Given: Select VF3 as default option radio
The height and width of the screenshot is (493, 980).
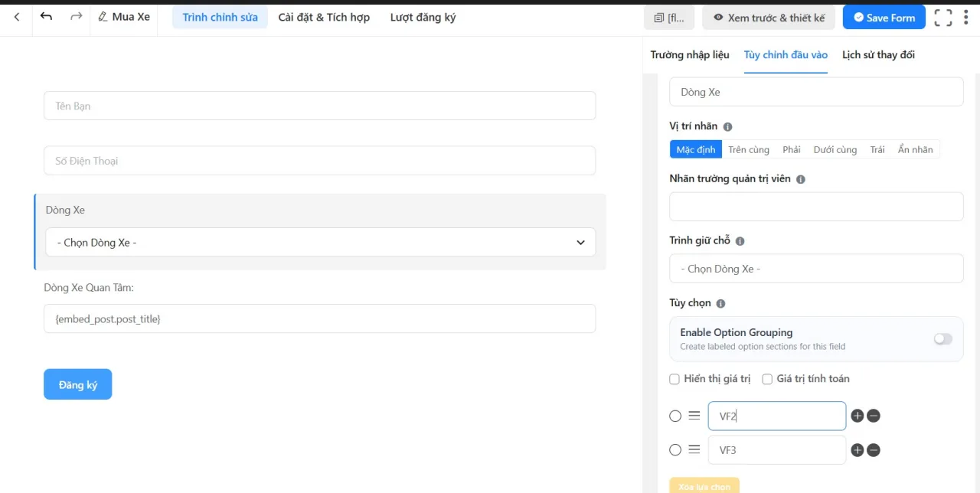Looking at the screenshot, I should [675, 450].
